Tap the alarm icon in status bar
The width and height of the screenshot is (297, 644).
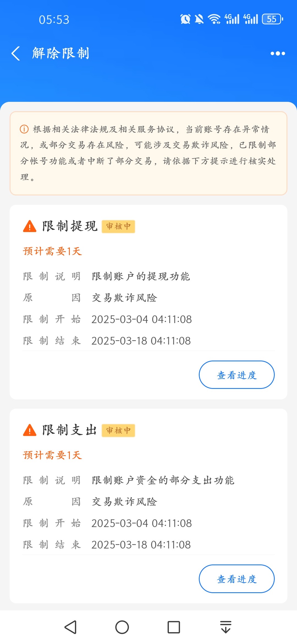pyautogui.click(x=185, y=19)
